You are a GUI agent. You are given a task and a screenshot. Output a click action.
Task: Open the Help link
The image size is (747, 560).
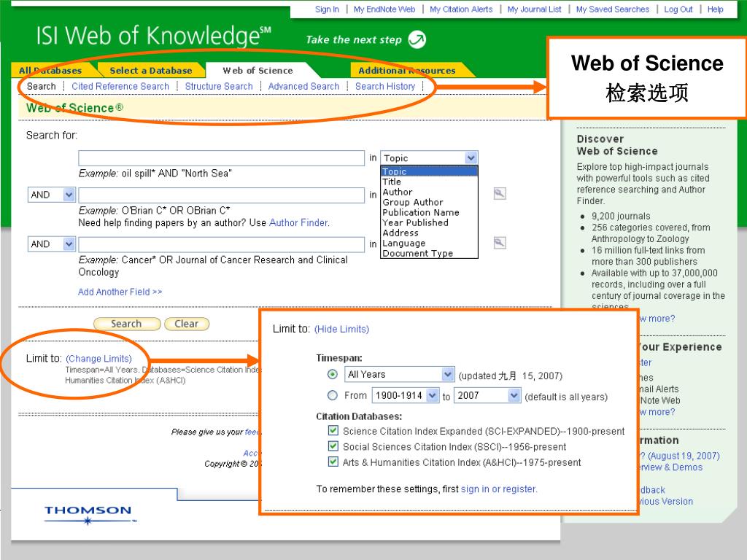pos(715,9)
